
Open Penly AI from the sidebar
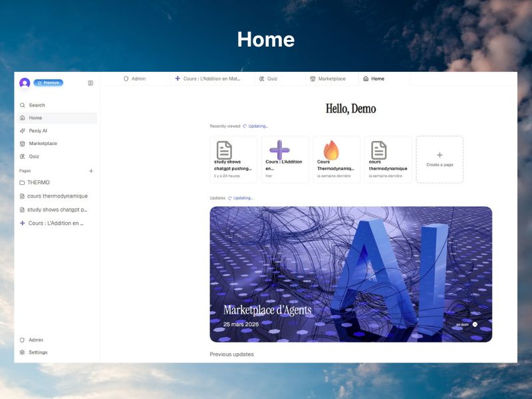coord(38,131)
